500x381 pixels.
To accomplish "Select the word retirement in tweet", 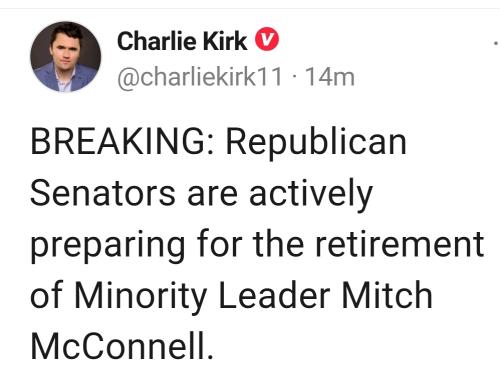I will [x=399, y=244].
